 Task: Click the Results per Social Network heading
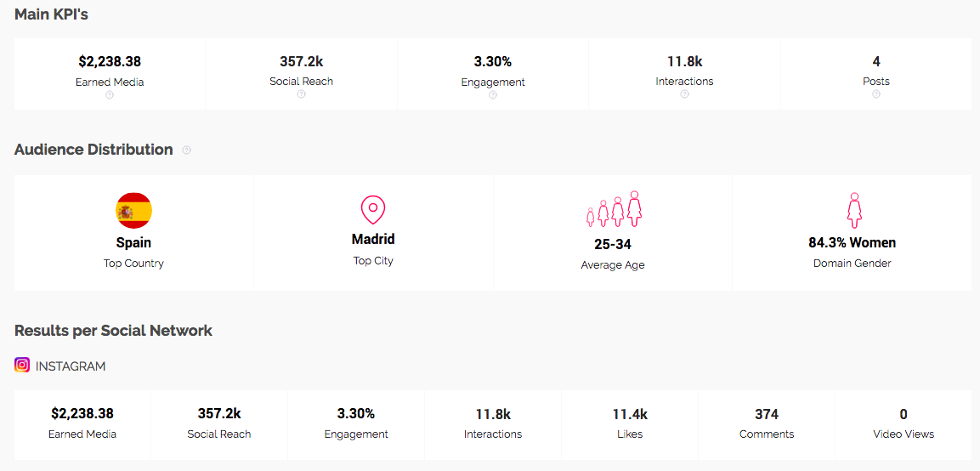click(113, 331)
